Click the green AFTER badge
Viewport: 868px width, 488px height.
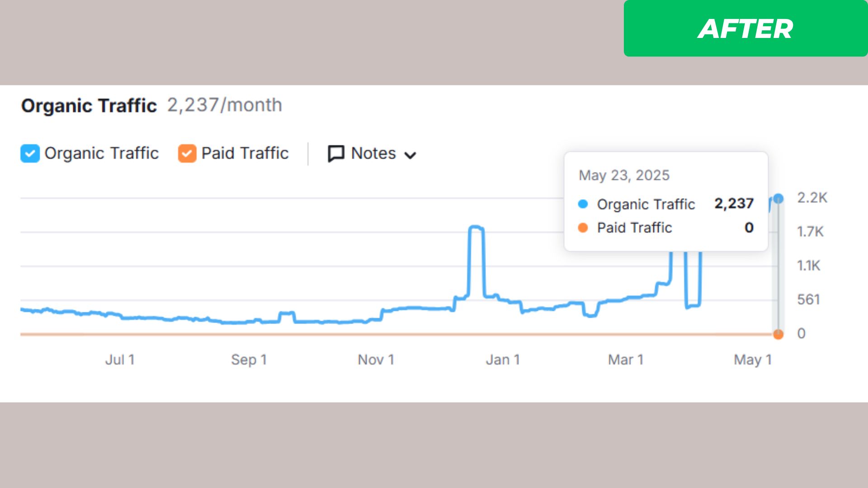click(x=745, y=28)
